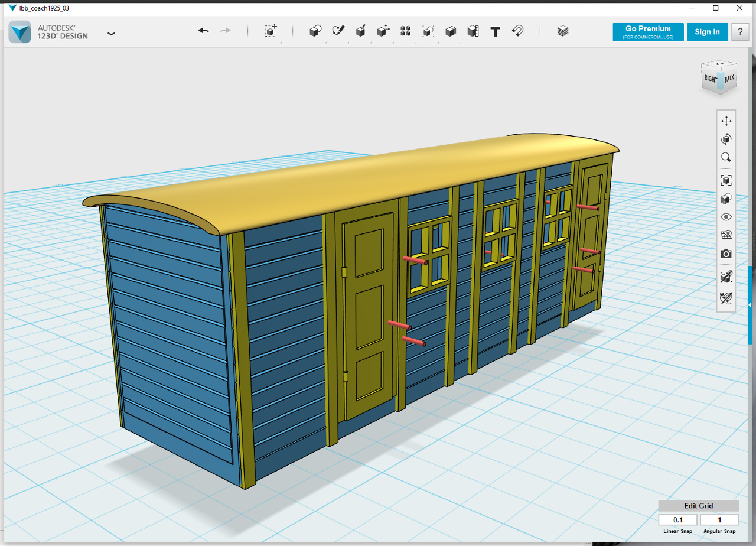Select the Text tool
The width and height of the screenshot is (756, 546).
(x=496, y=31)
